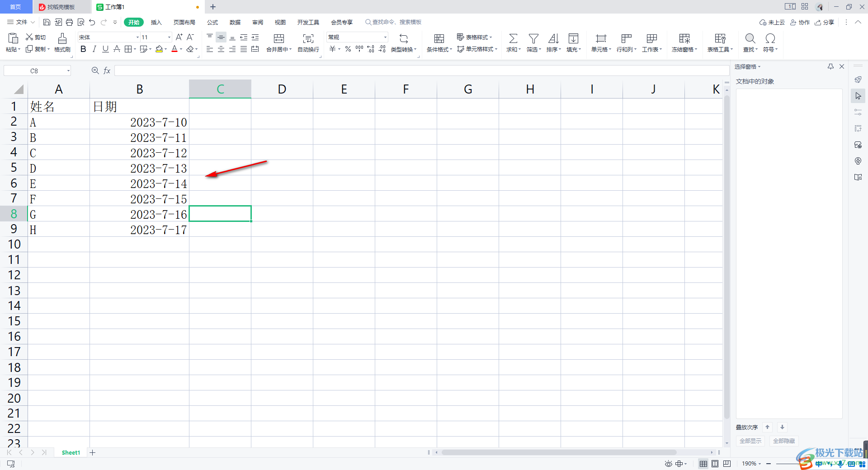Click the Save icon in quick access toolbar
This screenshot has width=868, height=470.
pyautogui.click(x=47, y=22)
